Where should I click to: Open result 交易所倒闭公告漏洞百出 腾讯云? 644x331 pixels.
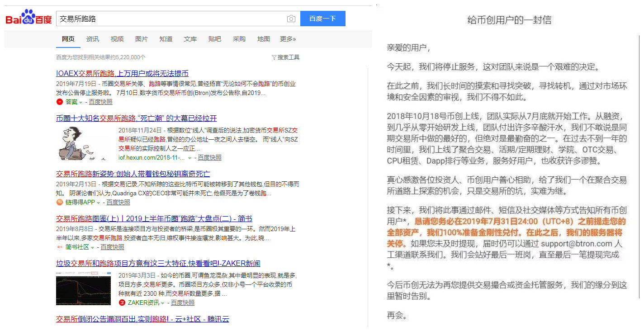pos(142,319)
